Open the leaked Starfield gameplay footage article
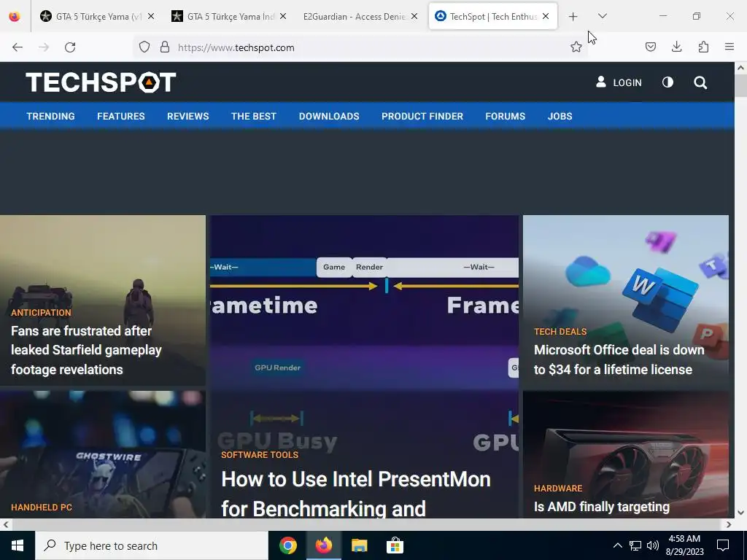Image resolution: width=747 pixels, height=560 pixels. 86,350
